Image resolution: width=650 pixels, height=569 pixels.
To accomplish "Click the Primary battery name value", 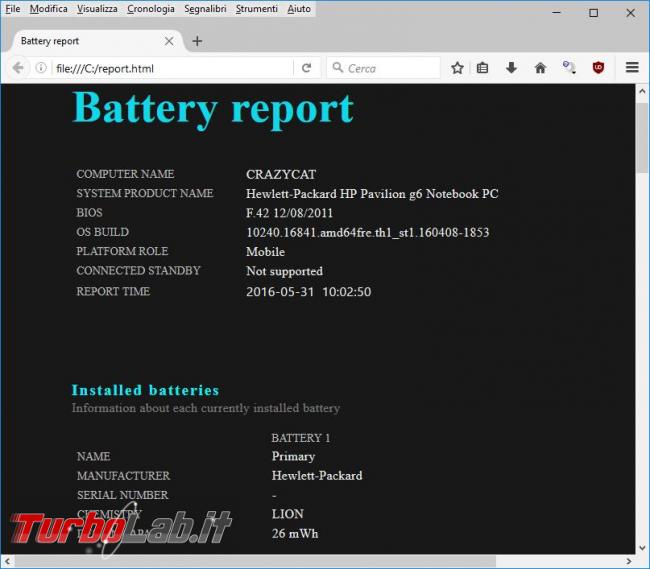I will [293, 457].
